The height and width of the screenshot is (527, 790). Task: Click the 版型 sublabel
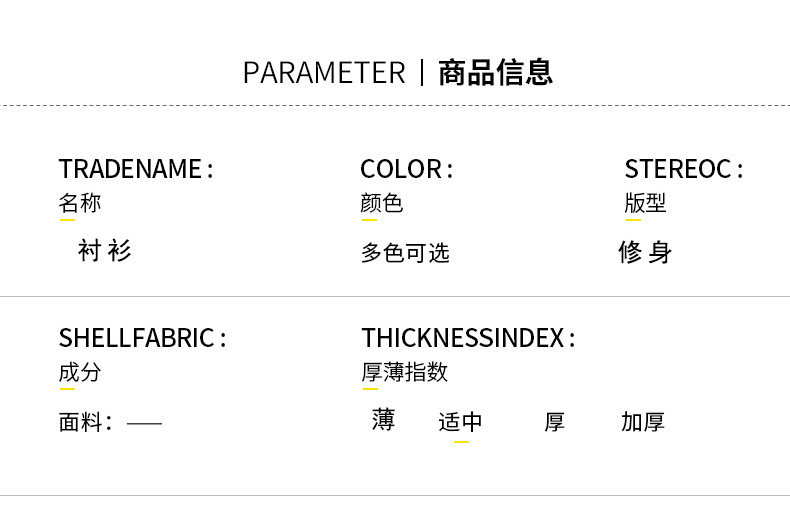[x=645, y=203]
